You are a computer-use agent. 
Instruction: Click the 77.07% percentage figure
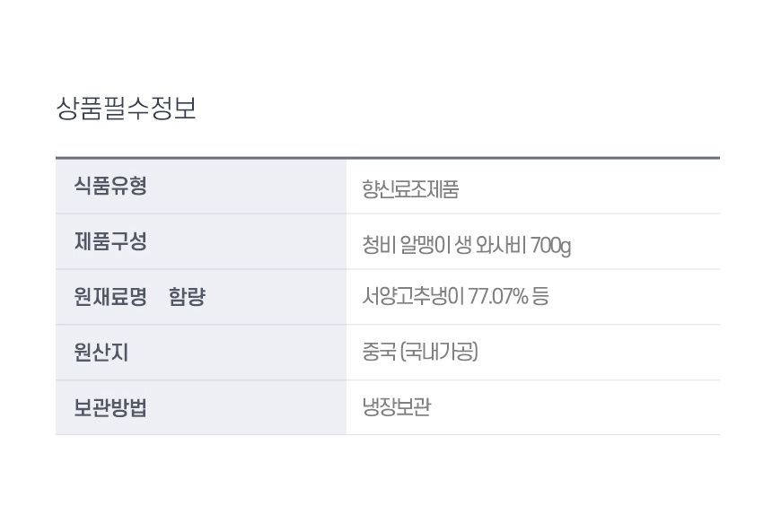tap(498, 296)
